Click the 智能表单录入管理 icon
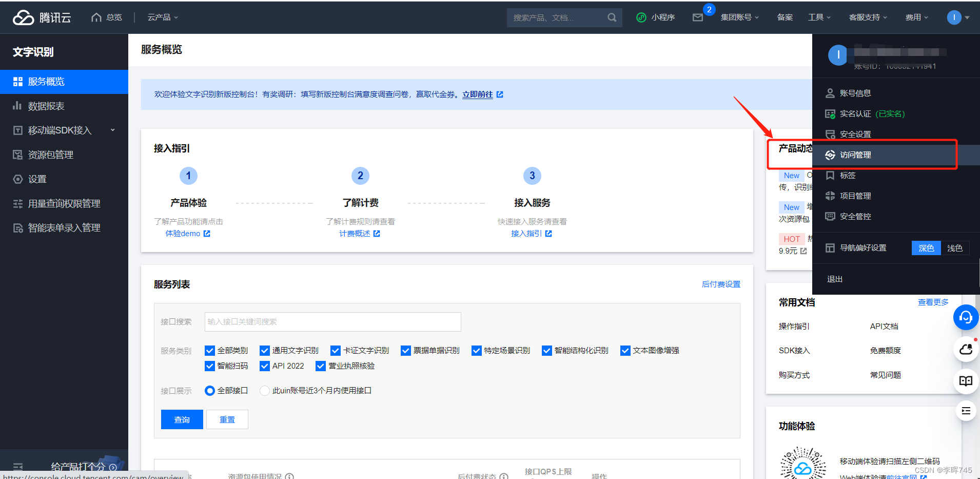The height and width of the screenshot is (479, 980). coord(17,228)
